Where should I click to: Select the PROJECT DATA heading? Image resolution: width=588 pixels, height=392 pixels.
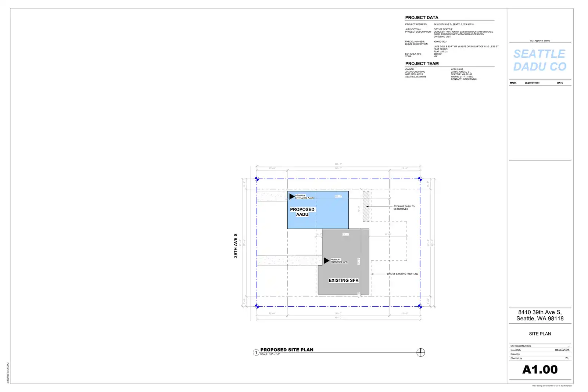[x=422, y=18]
